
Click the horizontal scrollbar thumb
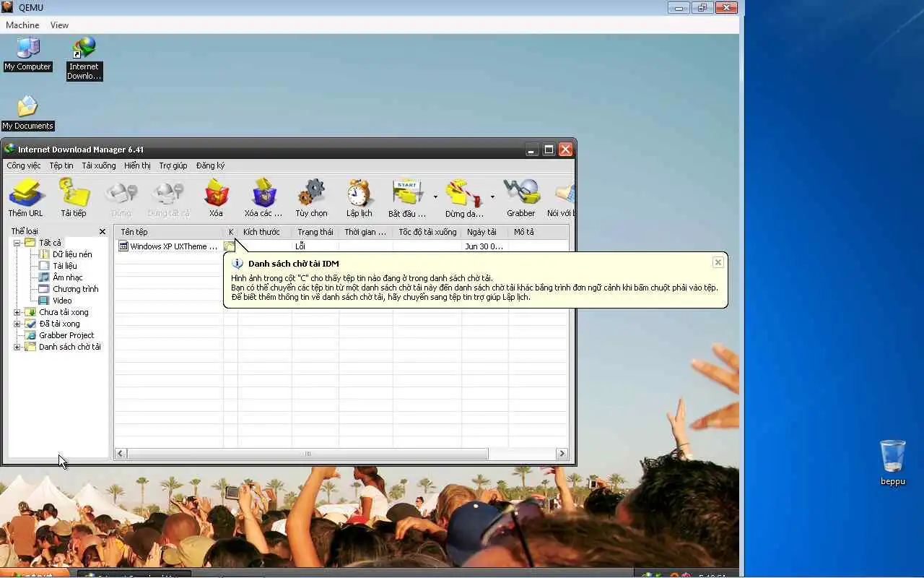308,454
